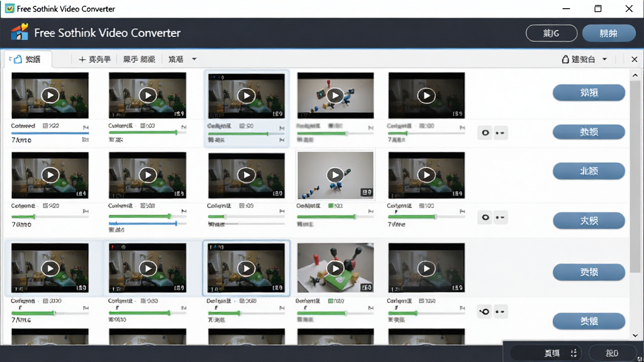The image size is (644, 362).
Task: Click the lowest blue pill button in the right column
Action: click(589, 321)
